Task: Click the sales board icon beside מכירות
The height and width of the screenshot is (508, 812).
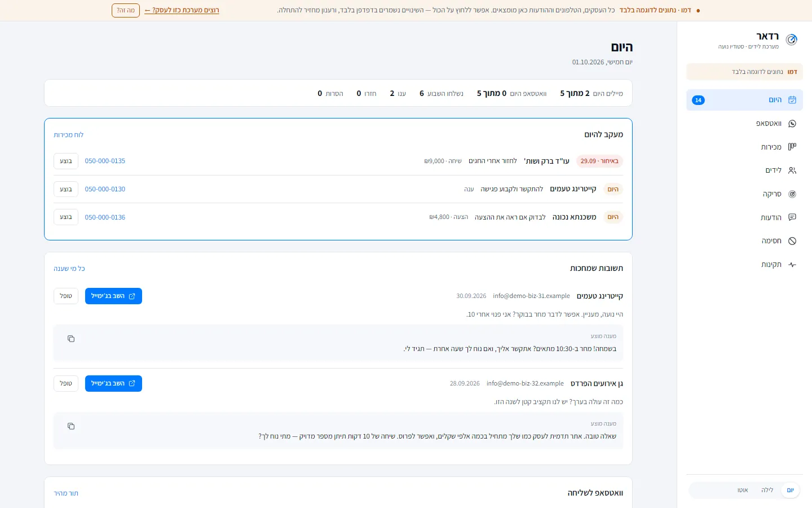Action: (792, 147)
